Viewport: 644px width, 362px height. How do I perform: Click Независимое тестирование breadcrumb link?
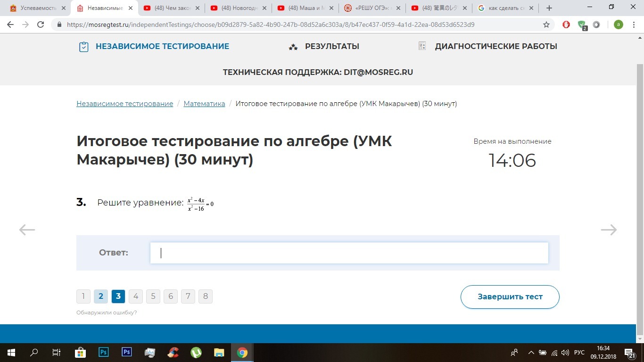pos(125,104)
